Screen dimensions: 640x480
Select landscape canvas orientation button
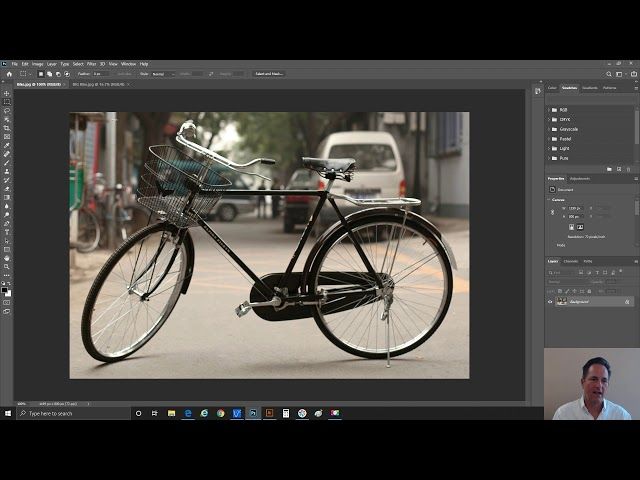click(580, 227)
